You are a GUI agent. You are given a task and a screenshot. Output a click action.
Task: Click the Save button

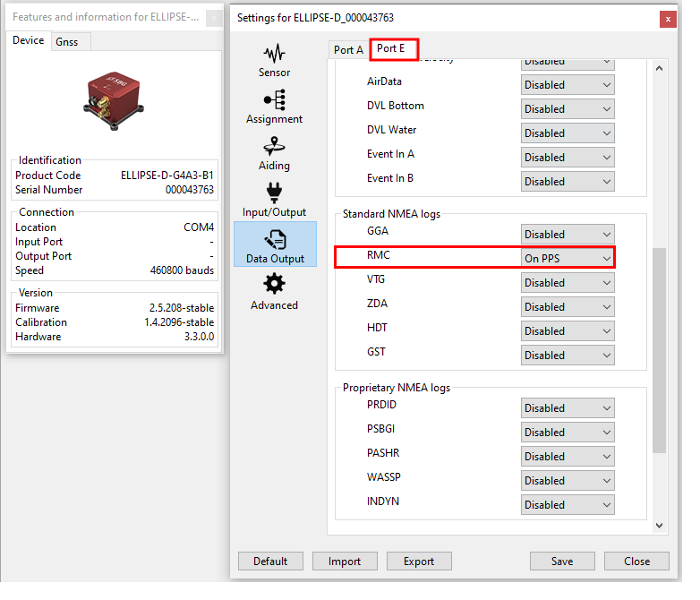click(x=562, y=561)
